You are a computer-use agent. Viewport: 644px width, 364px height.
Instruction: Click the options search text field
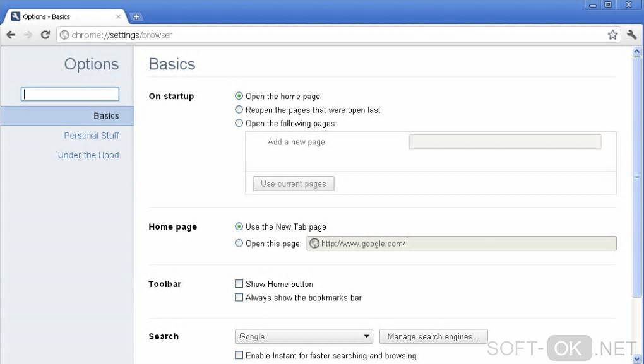[x=70, y=94]
